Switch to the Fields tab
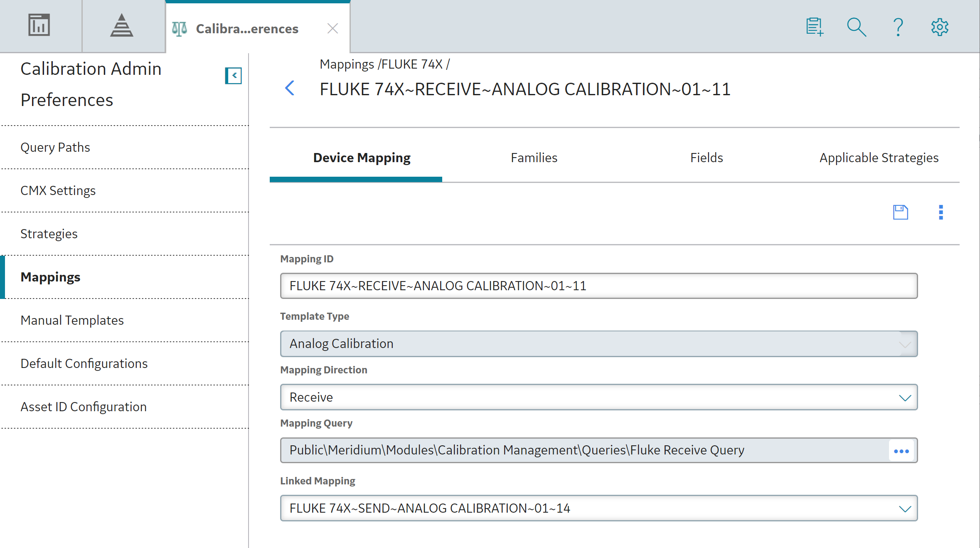 pos(707,158)
